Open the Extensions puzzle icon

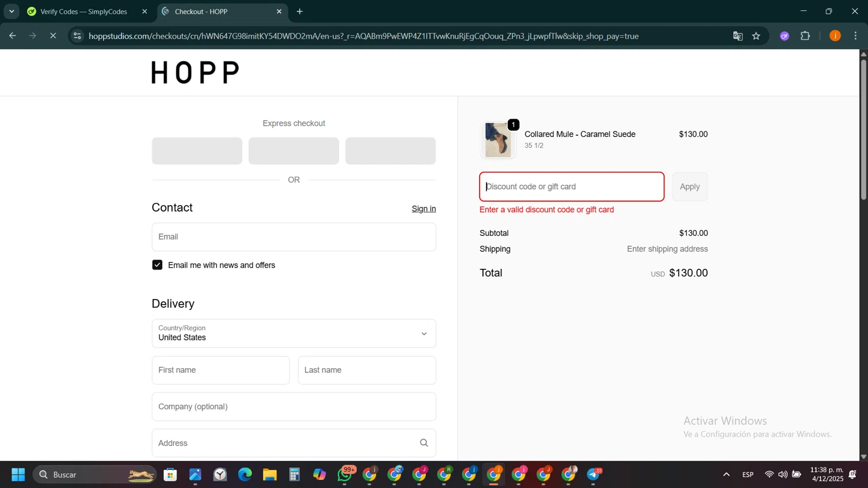806,36
